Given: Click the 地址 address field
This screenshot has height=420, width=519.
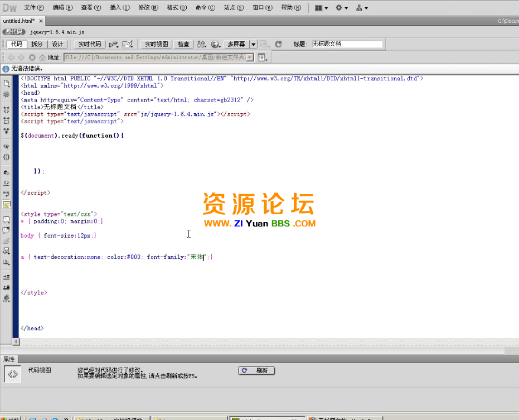Looking at the screenshot, I should pos(155,57).
